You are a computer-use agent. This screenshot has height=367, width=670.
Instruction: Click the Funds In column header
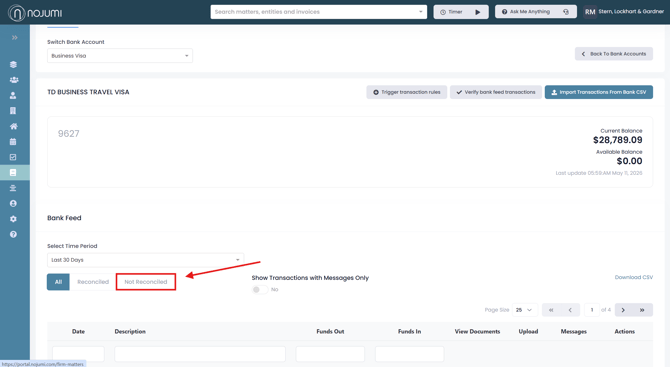click(x=409, y=332)
